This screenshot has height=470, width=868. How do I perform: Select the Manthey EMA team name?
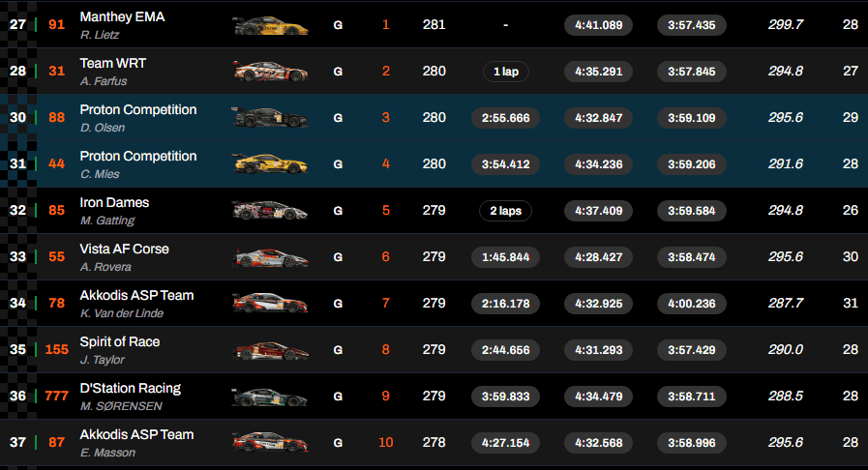(122, 17)
